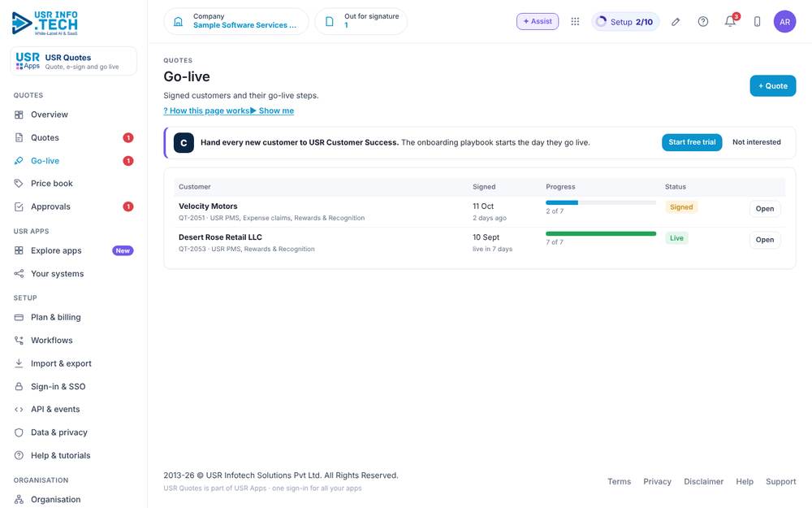
Task: Click the Help & tutorials question icon
Action: pyautogui.click(x=19, y=455)
